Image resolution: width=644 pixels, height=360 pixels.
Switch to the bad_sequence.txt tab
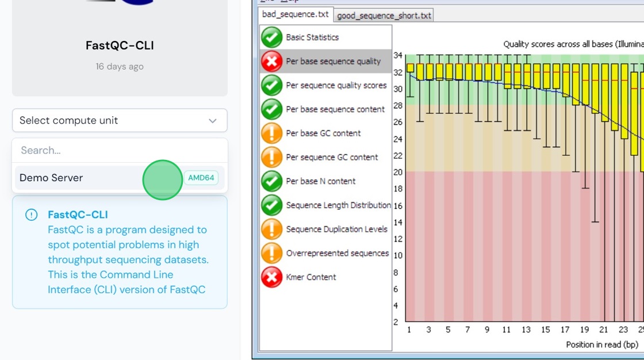click(x=296, y=14)
